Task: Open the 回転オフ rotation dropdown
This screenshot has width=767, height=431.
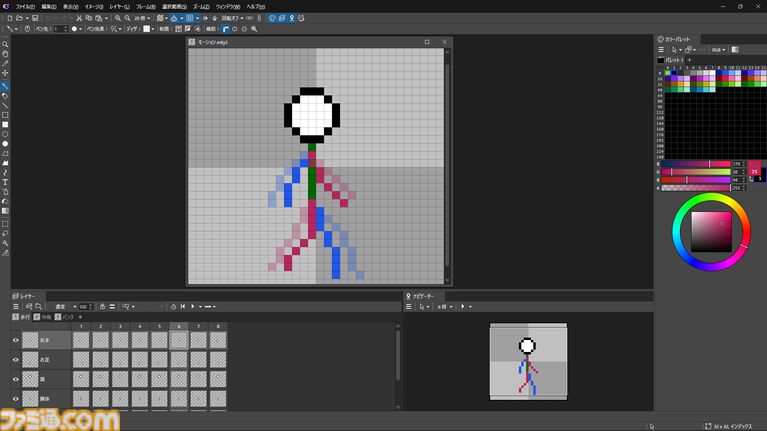Action: pos(232,18)
